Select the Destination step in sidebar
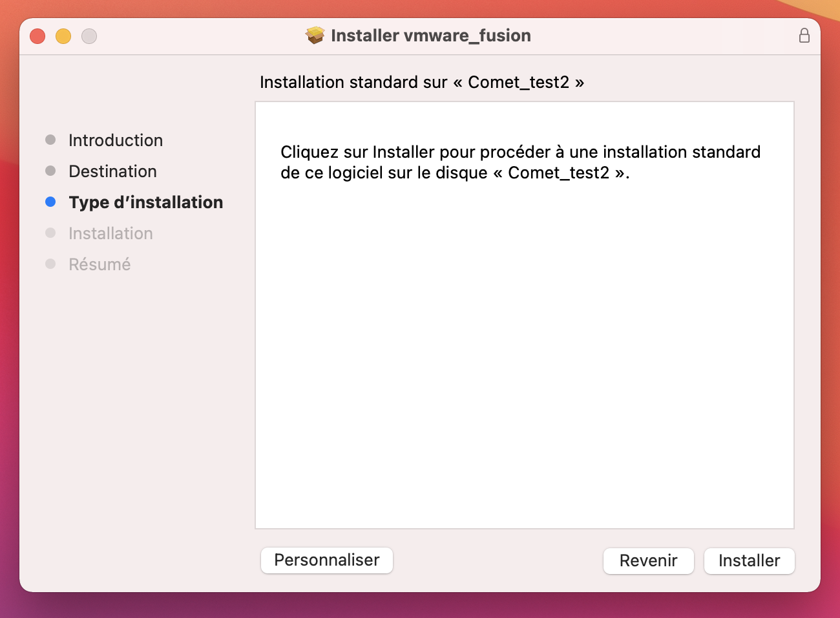The width and height of the screenshot is (840, 618). coord(113,171)
